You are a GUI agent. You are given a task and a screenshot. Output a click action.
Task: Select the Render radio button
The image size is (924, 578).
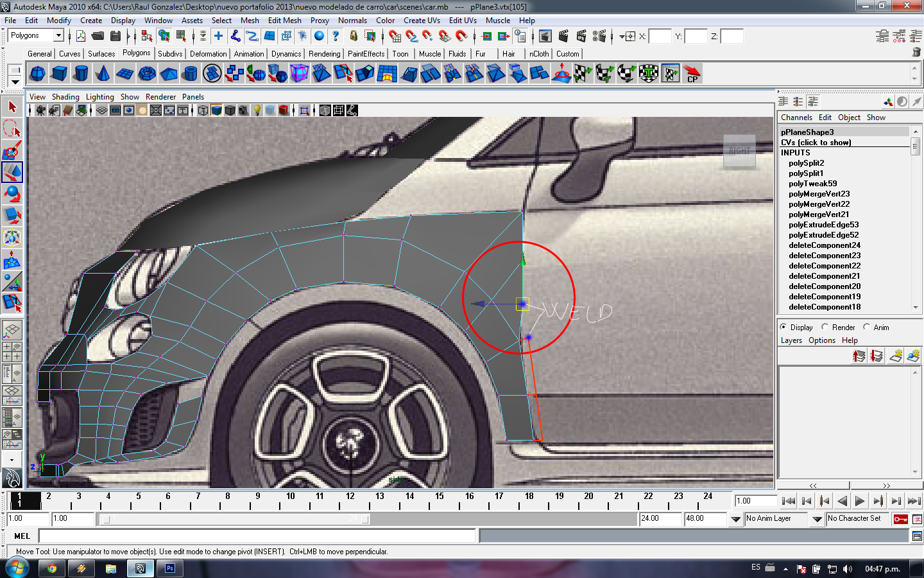(x=825, y=327)
